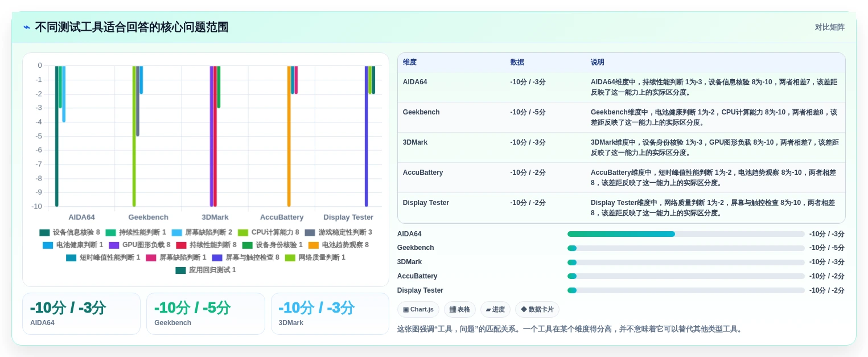Open the Geekbench stat card

[x=205, y=314]
